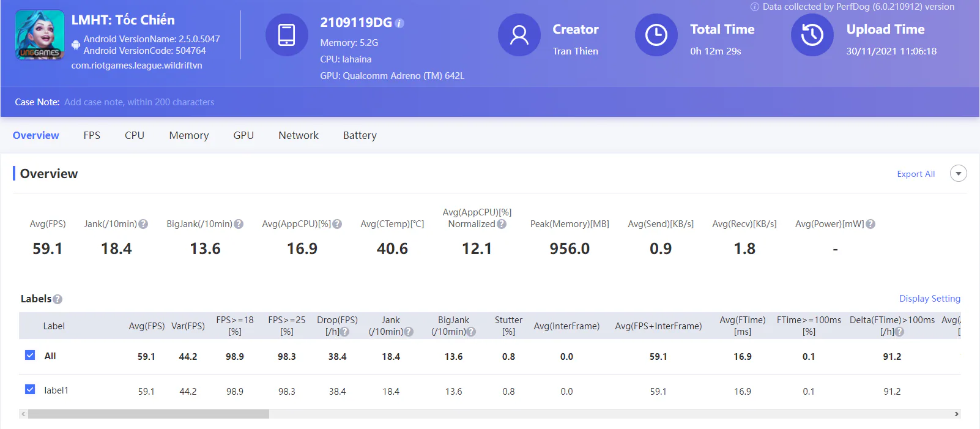Click the help icon next to Jank(/10min) overview

143,224
